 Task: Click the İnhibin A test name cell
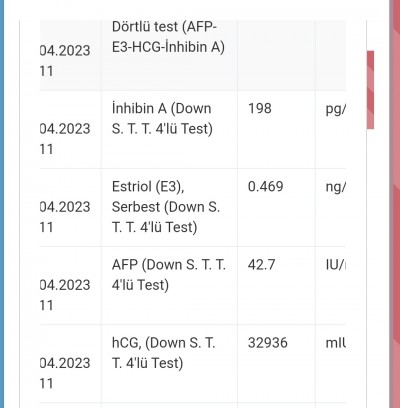pos(169,130)
